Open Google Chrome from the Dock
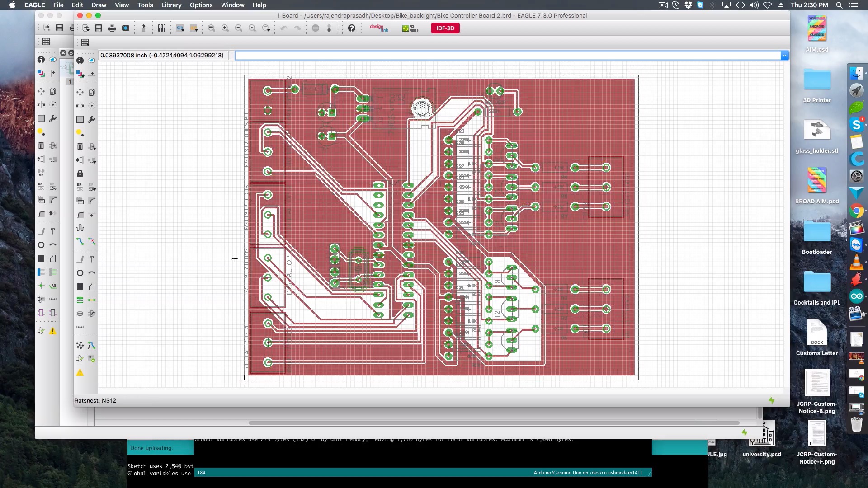This screenshot has height=488, width=868. [x=856, y=210]
